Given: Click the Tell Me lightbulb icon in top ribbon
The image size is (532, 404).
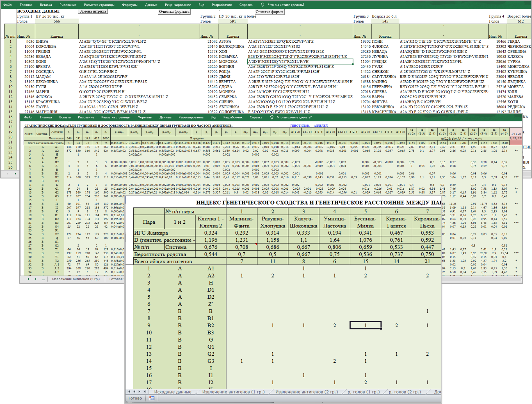Looking at the screenshot, I should 262,5.
